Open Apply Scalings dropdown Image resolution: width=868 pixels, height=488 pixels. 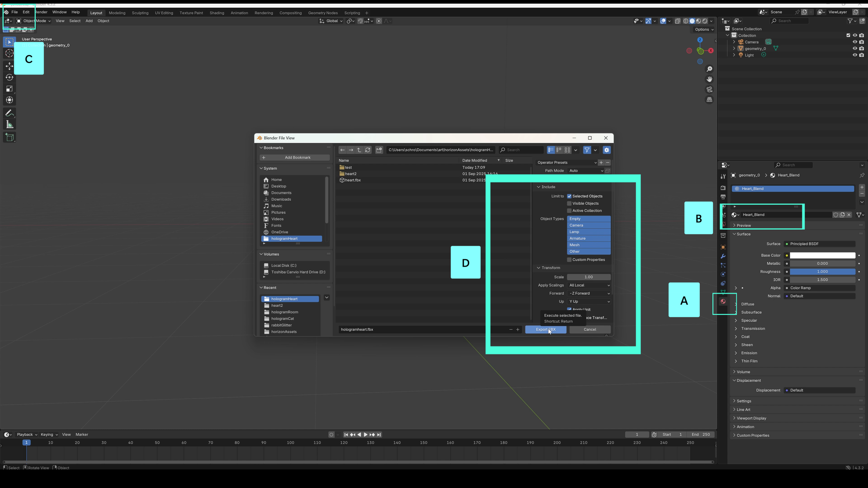point(589,285)
